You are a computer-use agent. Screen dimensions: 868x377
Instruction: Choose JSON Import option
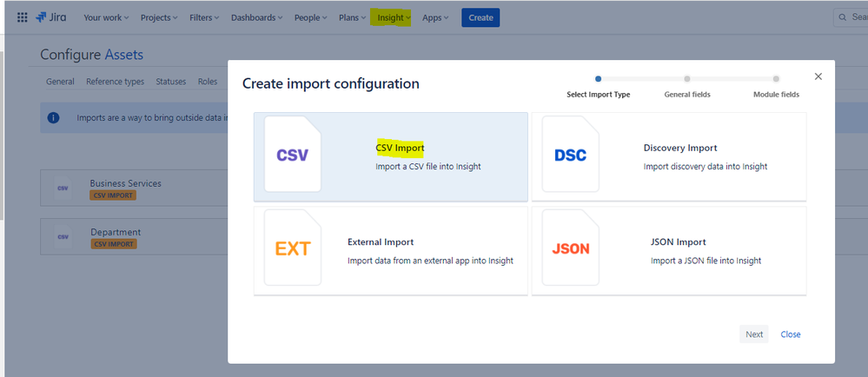click(669, 251)
